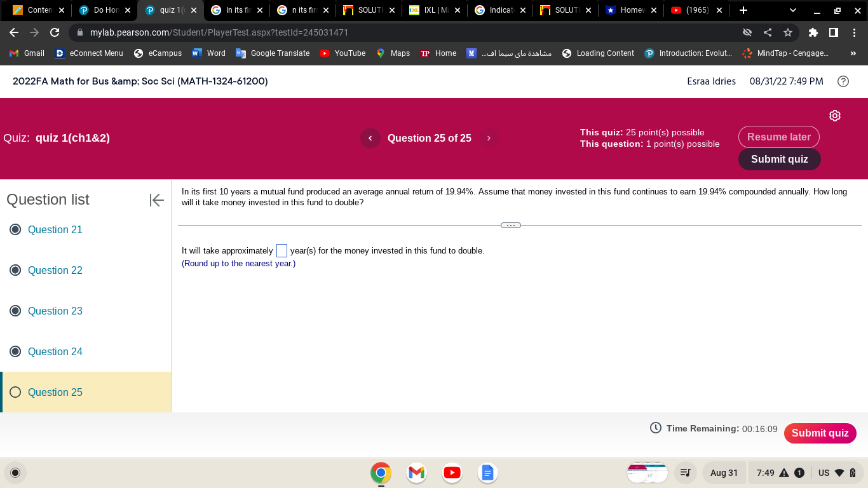This screenshot has width=868, height=488.
Task: Go to the next question arrow
Action: [x=489, y=139]
